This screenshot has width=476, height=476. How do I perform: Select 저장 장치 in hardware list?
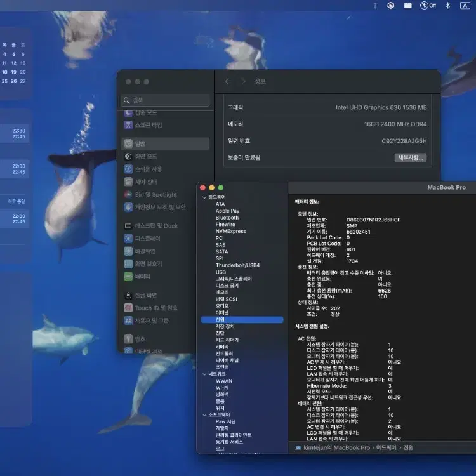pos(225,326)
